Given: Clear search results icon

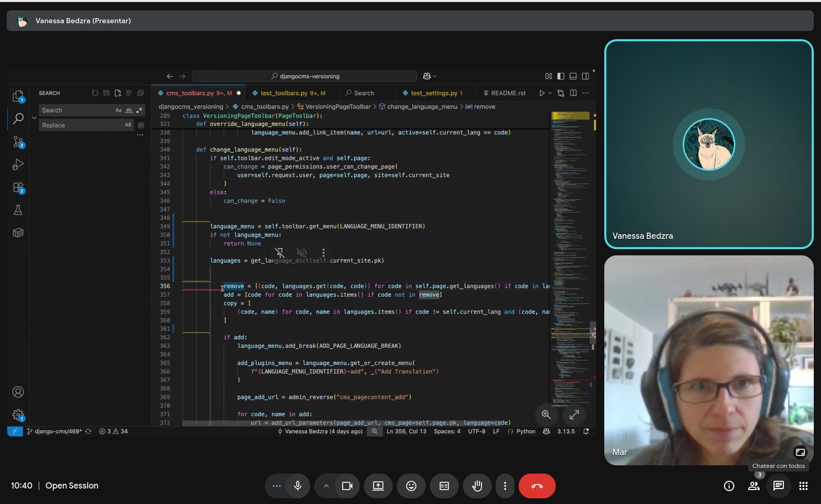Looking at the screenshot, I should (106, 93).
